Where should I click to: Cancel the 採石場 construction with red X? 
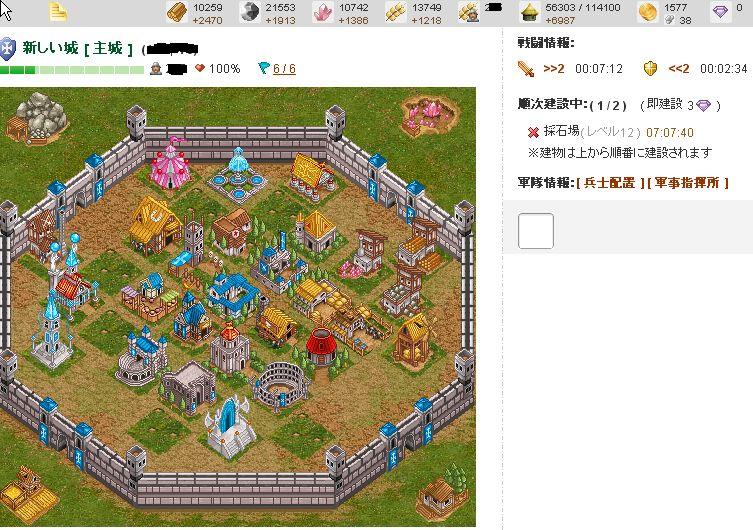[x=533, y=132]
